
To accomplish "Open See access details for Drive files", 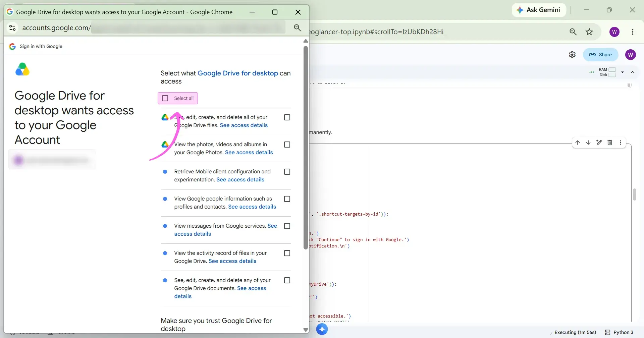I will coord(244,125).
